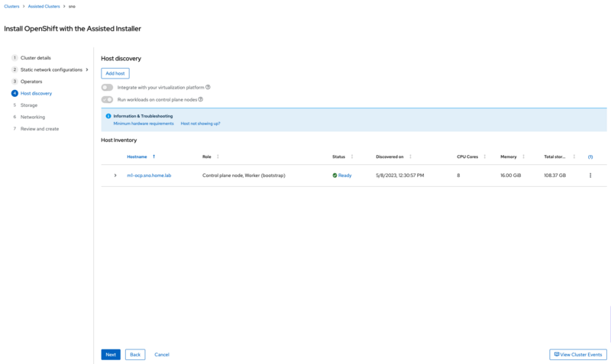Click sort icon next to Discovered on
The width and height of the screenshot is (611, 364).
[x=410, y=156]
